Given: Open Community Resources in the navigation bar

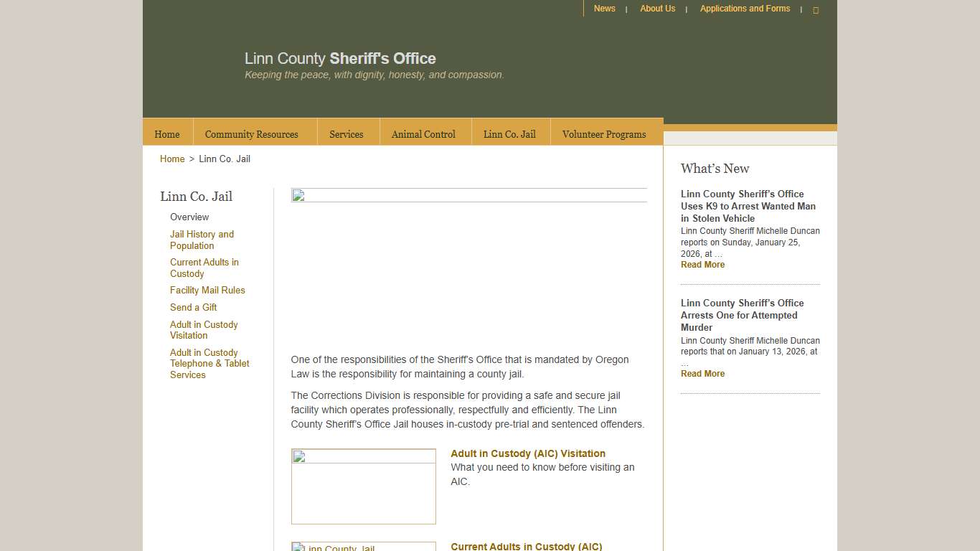Looking at the screenshot, I should [x=252, y=134].
